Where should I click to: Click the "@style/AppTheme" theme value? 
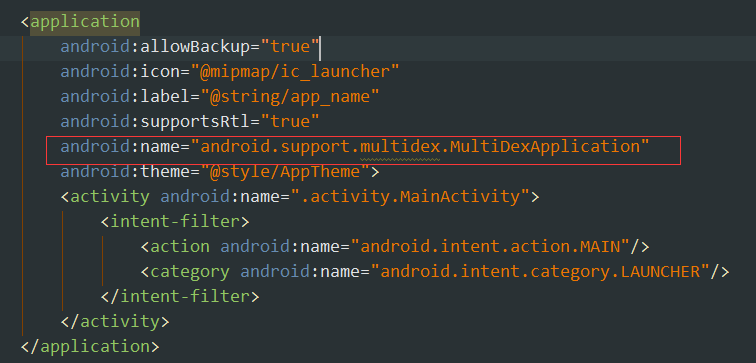[285, 172]
